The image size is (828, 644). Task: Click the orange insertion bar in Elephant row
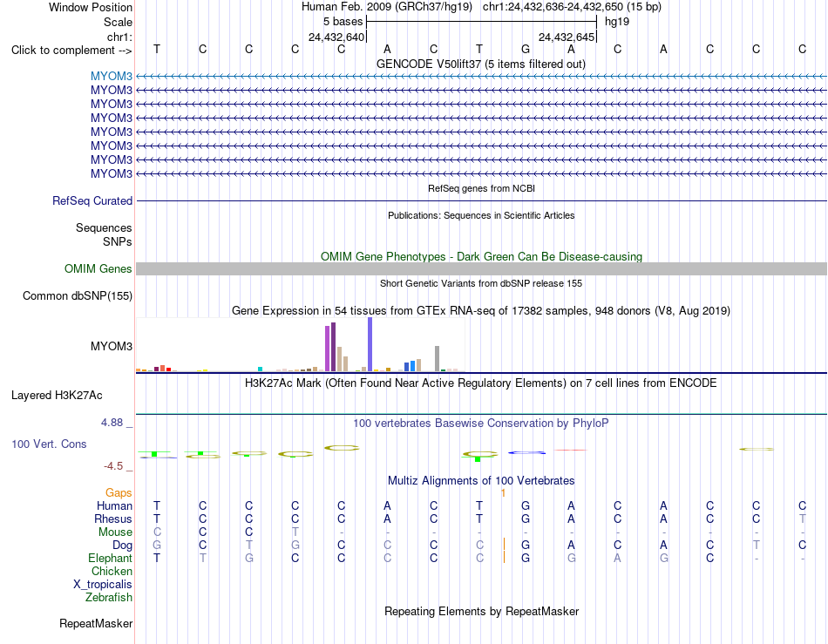pyautogui.click(x=505, y=557)
